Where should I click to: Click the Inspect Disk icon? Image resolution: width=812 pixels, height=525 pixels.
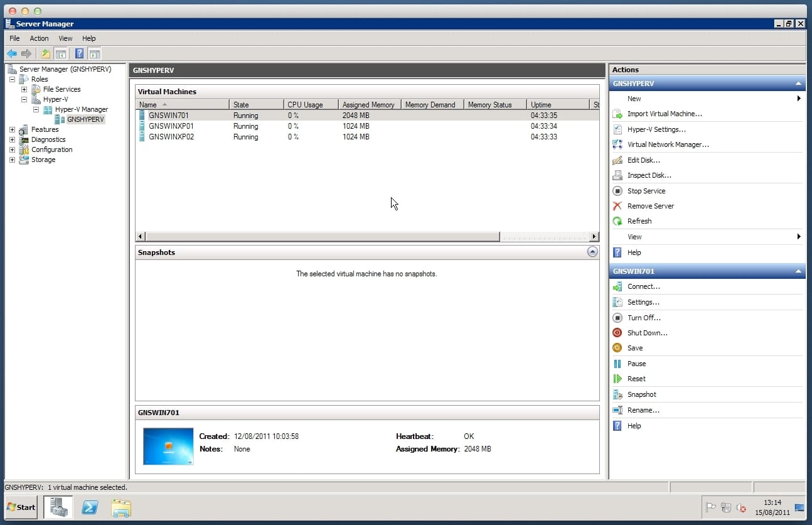tap(617, 175)
